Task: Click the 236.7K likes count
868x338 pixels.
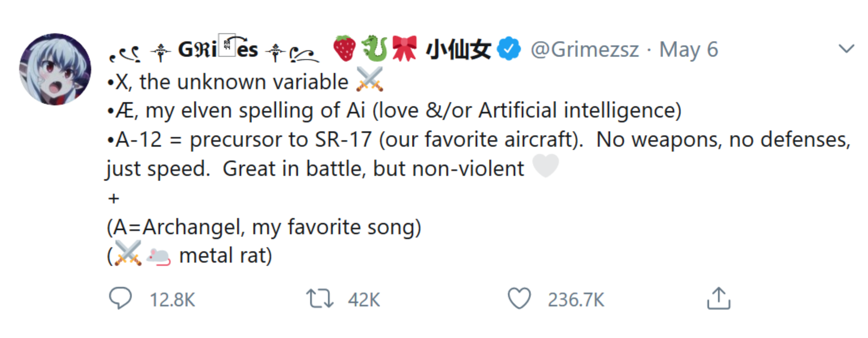Action: [x=576, y=300]
